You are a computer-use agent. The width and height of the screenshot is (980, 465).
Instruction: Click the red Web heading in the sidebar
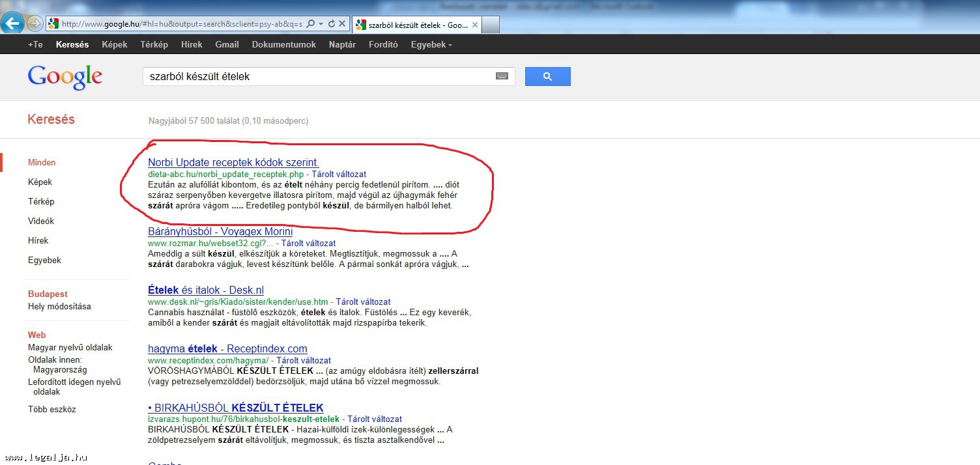tap(37, 335)
